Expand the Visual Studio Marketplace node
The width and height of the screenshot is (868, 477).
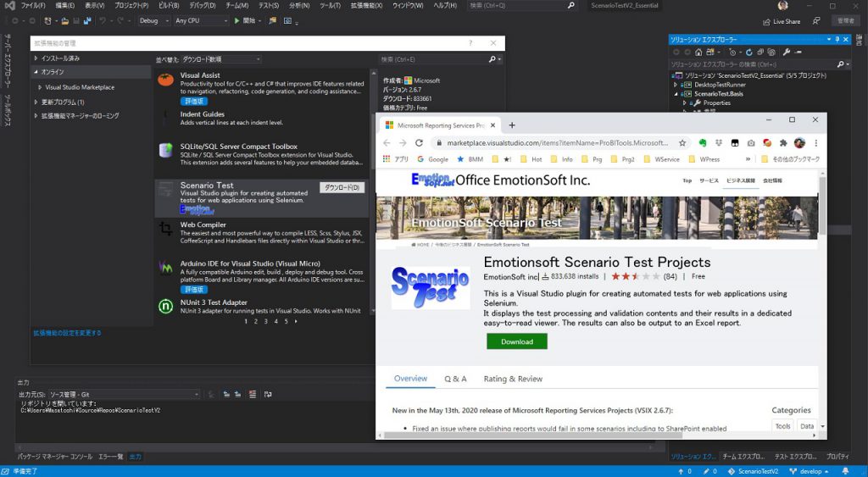40,87
